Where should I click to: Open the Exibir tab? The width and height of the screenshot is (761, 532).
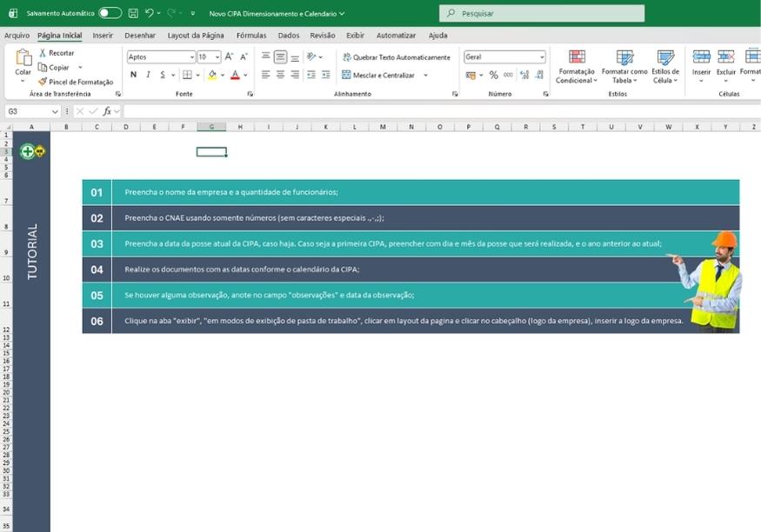[x=355, y=36]
